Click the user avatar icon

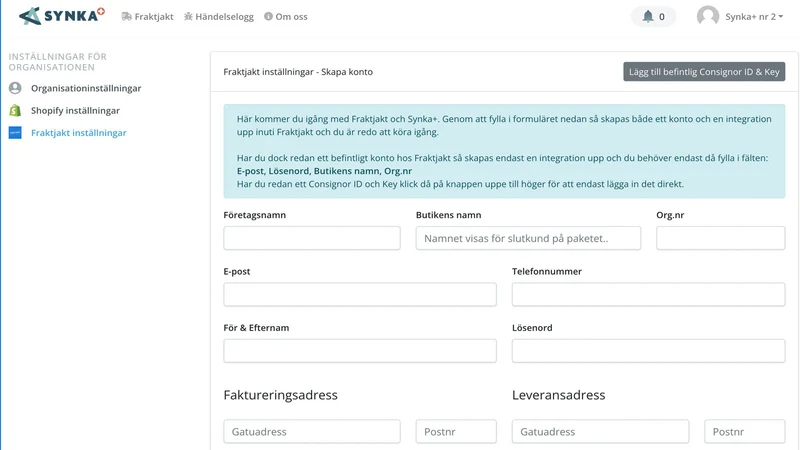pos(708,16)
